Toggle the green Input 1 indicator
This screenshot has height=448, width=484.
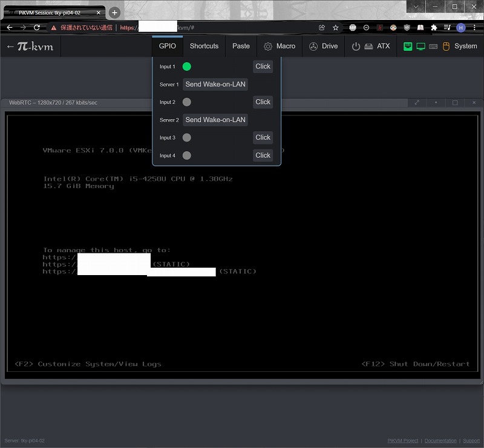click(187, 67)
